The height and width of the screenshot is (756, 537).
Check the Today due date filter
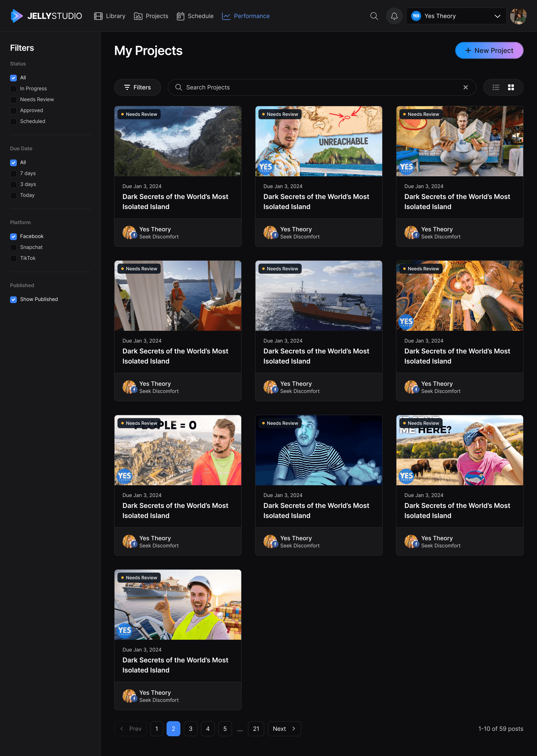[x=13, y=195]
